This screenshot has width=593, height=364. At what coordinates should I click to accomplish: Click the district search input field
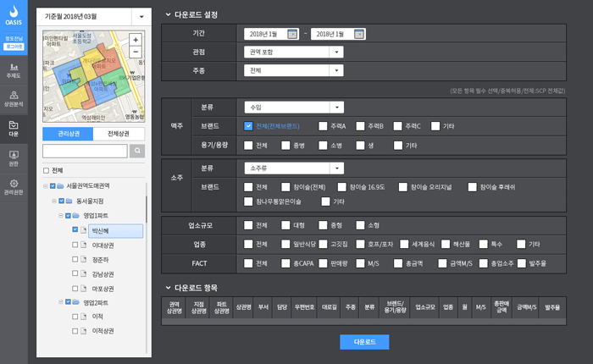coord(85,151)
